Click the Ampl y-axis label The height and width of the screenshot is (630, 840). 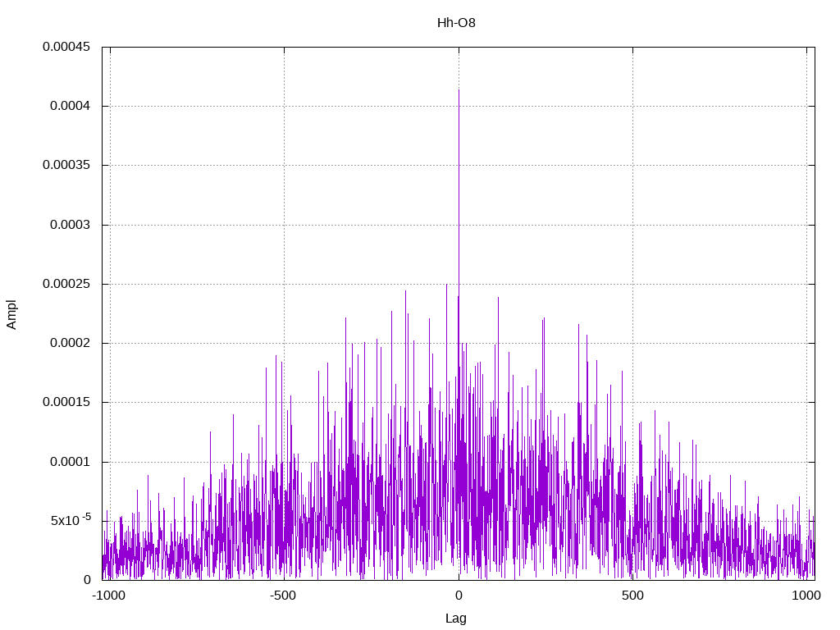[x=11, y=314]
